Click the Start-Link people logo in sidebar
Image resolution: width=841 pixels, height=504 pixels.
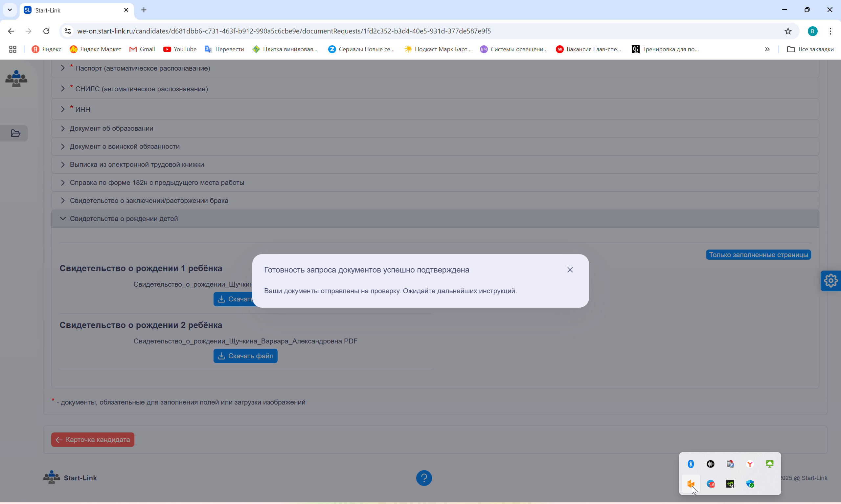[x=16, y=78]
